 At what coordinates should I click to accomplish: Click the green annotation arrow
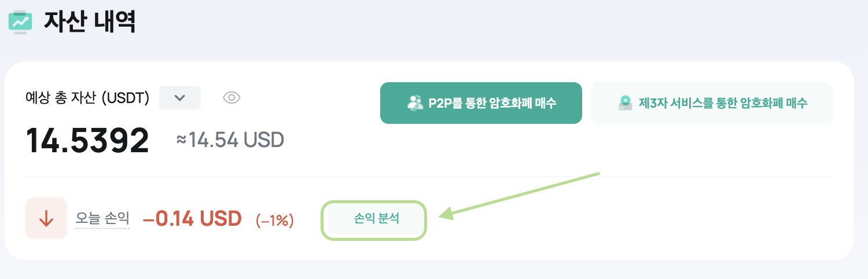520,195
